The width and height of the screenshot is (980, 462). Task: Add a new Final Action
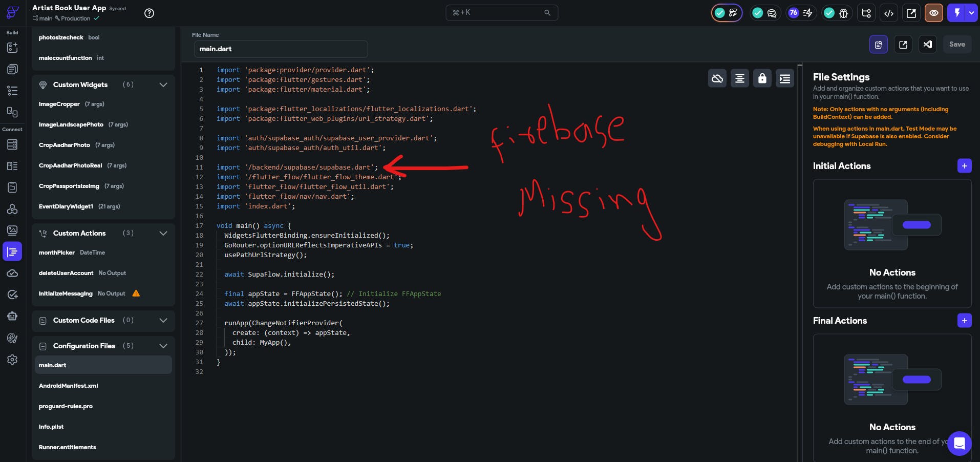pos(964,321)
